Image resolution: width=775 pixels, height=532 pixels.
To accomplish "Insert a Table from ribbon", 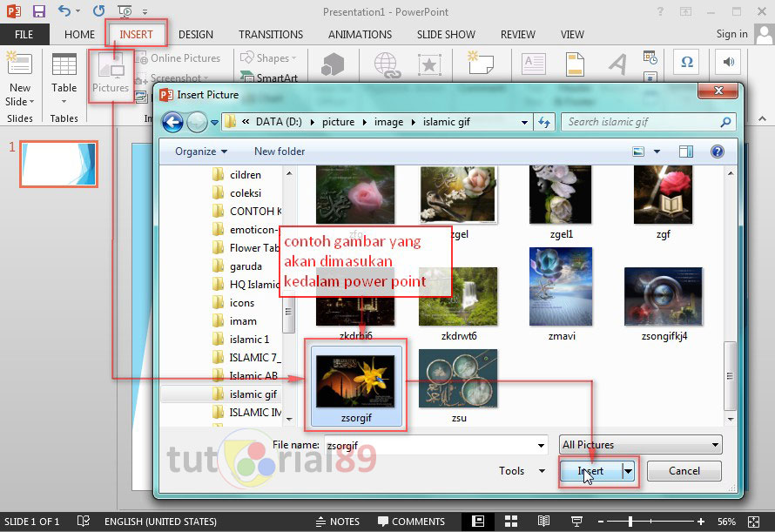I will tap(64, 78).
